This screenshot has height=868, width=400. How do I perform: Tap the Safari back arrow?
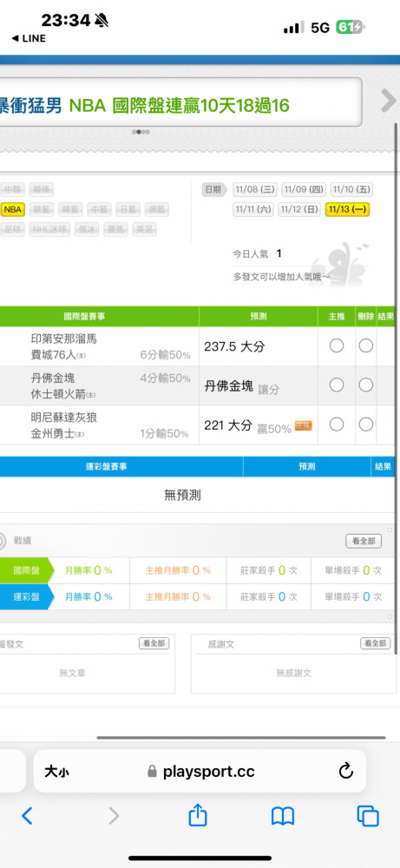click(x=27, y=815)
